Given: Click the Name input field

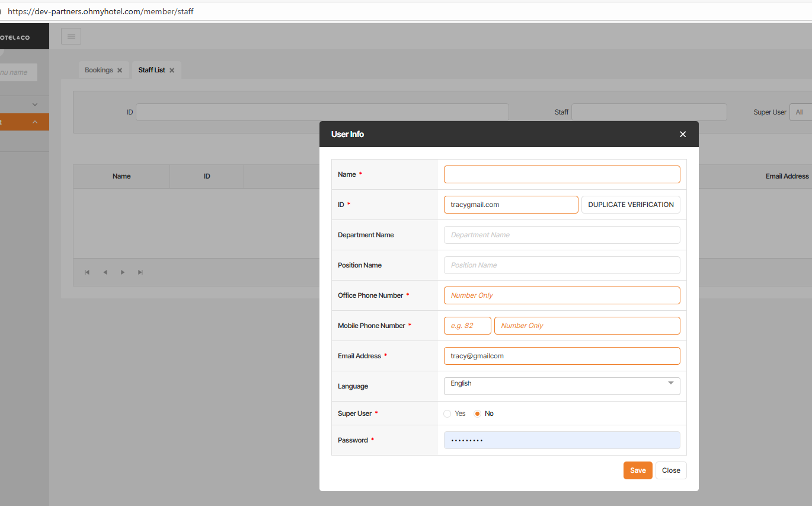Looking at the screenshot, I should click(x=561, y=174).
